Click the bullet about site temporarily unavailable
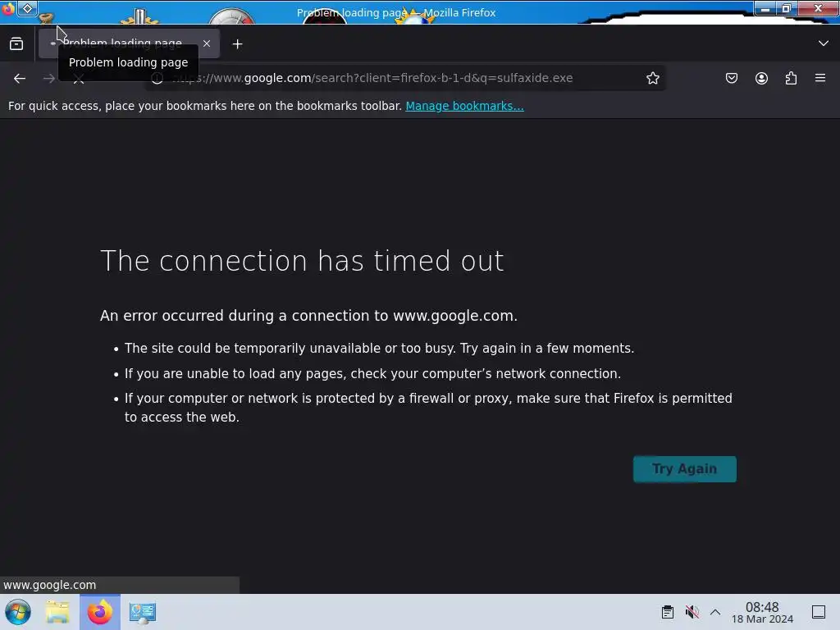 (379, 348)
